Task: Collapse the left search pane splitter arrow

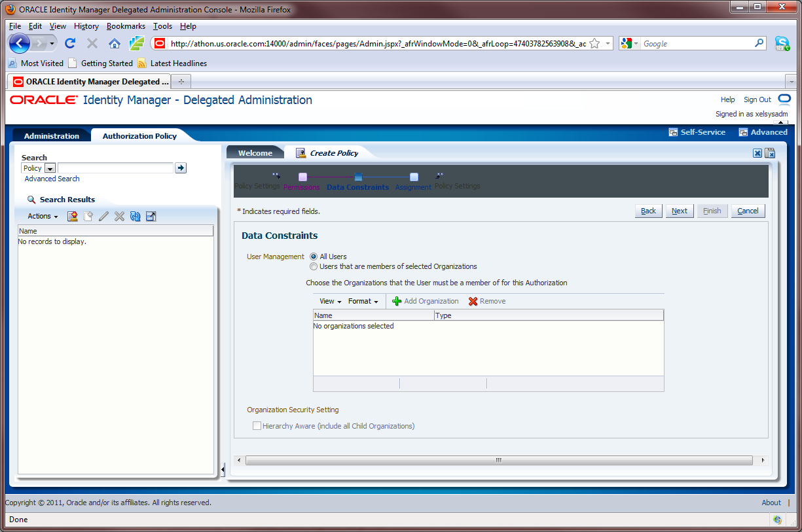Action: 223,469
